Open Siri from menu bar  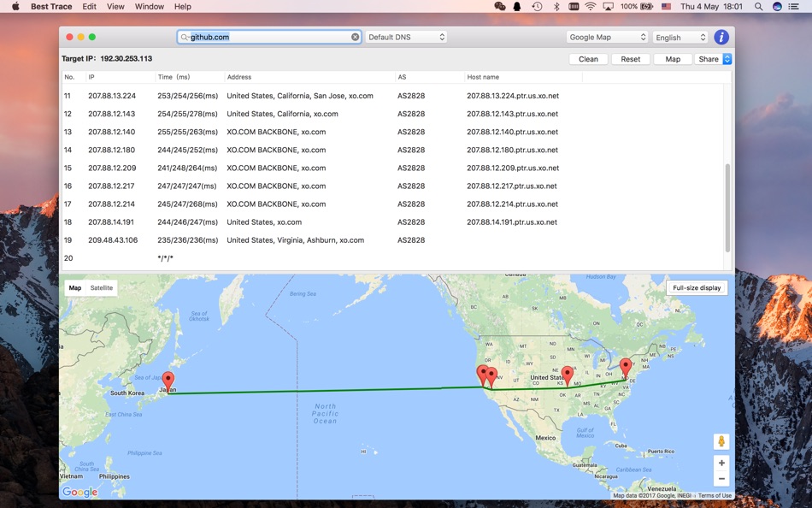pyautogui.click(x=777, y=6)
